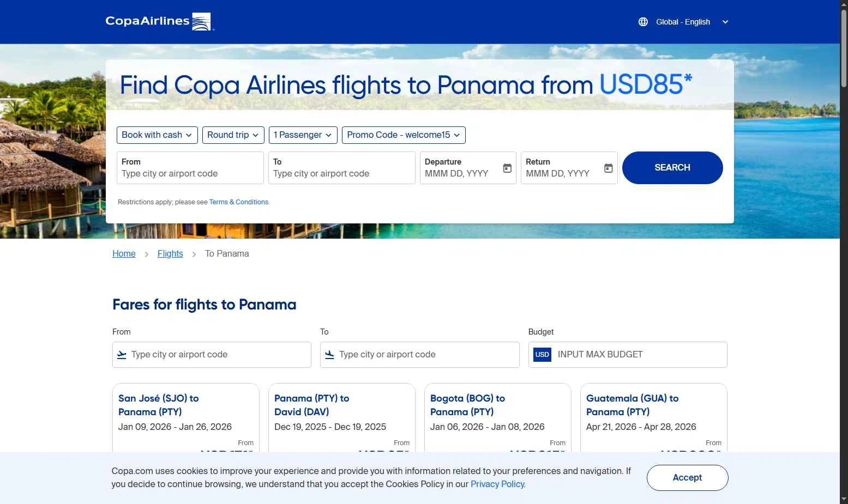Image resolution: width=848 pixels, height=504 pixels.
Task: Expand the Promo Code - welcome15 dropdown
Action: click(x=404, y=135)
